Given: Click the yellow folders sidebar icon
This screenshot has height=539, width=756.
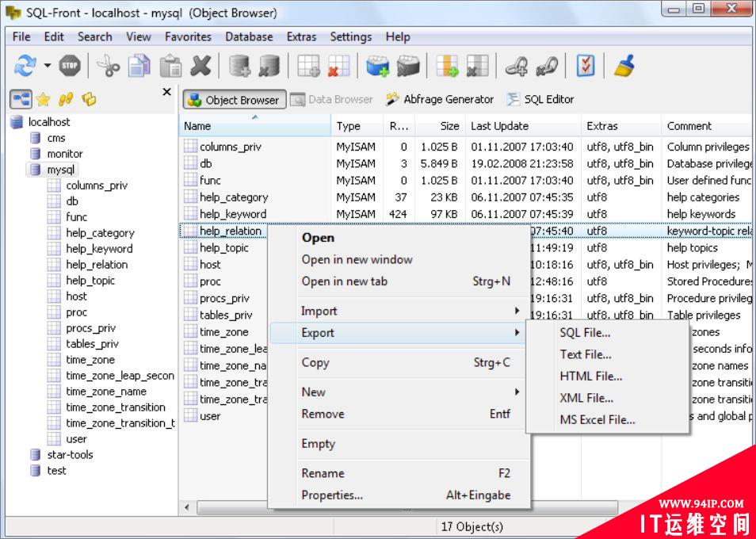Looking at the screenshot, I should 89,99.
